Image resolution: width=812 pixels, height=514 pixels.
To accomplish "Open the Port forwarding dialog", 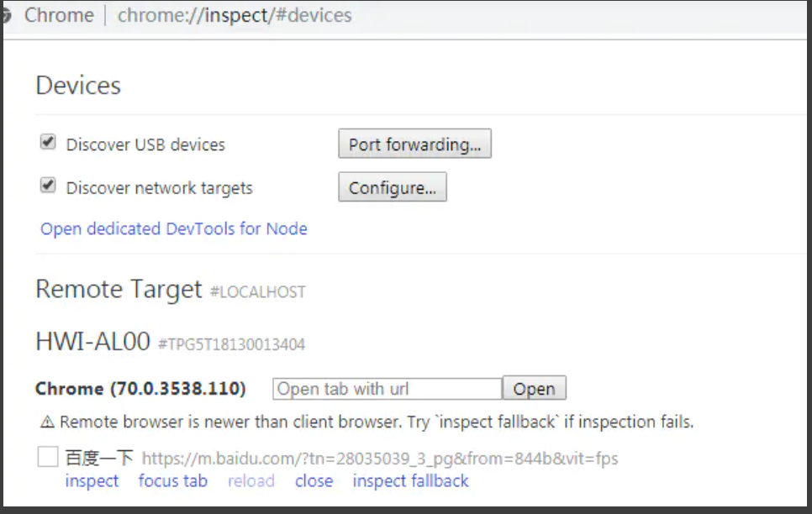I will (x=414, y=144).
